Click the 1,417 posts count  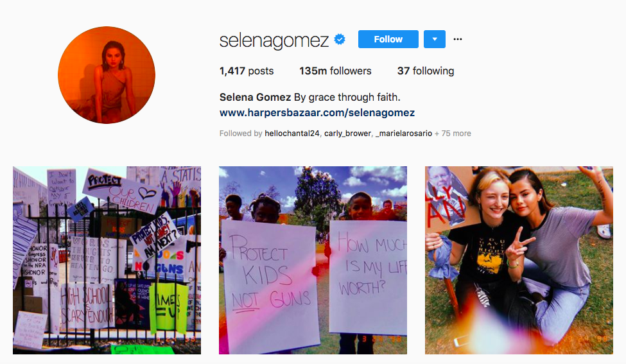(247, 71)
